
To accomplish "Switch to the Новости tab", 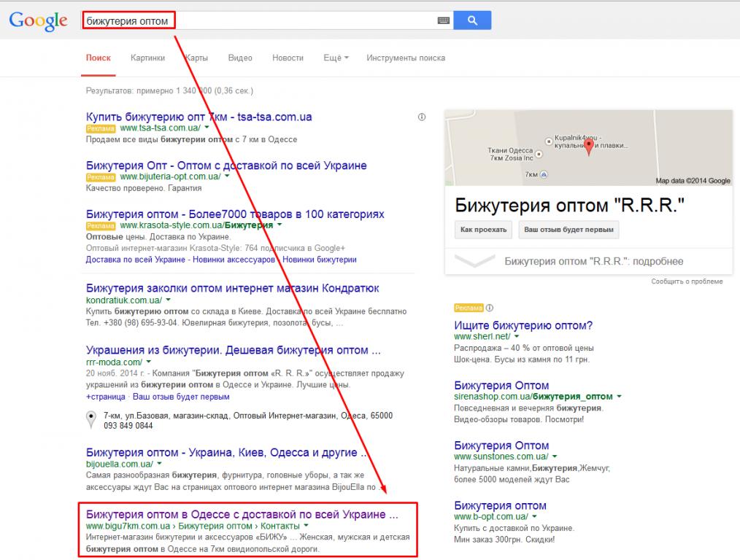I will click(x=288, y=58).
